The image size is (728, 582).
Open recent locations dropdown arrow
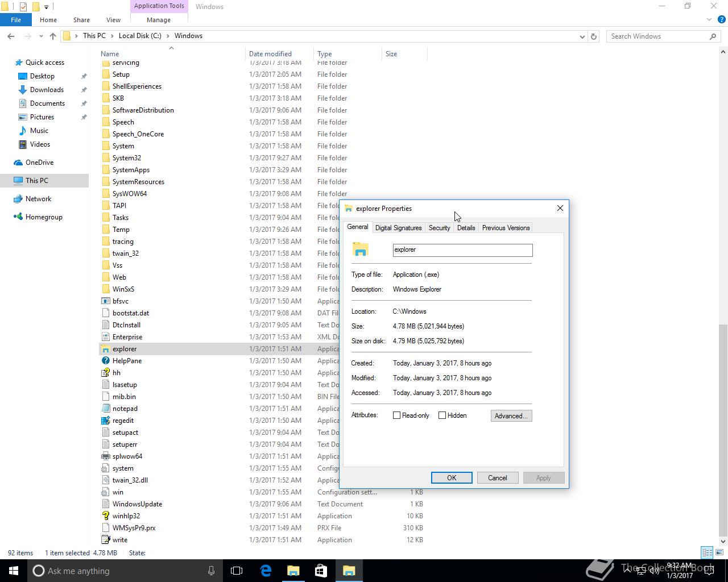click(41, 36)
